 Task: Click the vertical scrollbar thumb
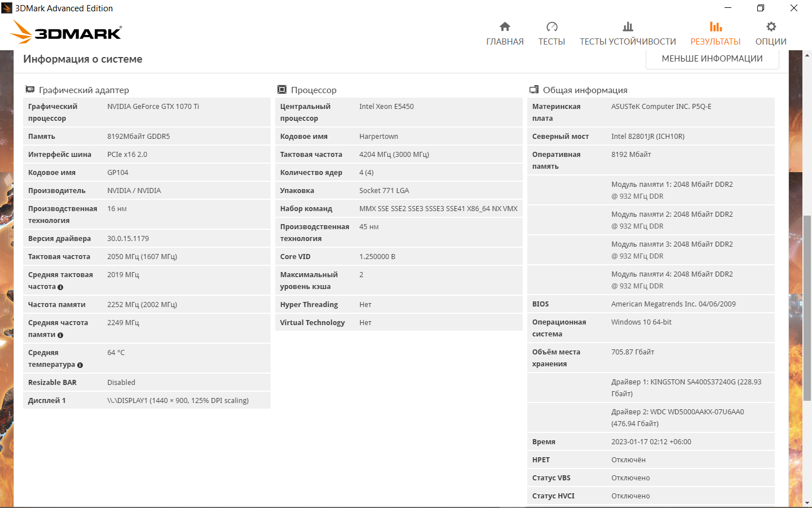click(807, 308)
